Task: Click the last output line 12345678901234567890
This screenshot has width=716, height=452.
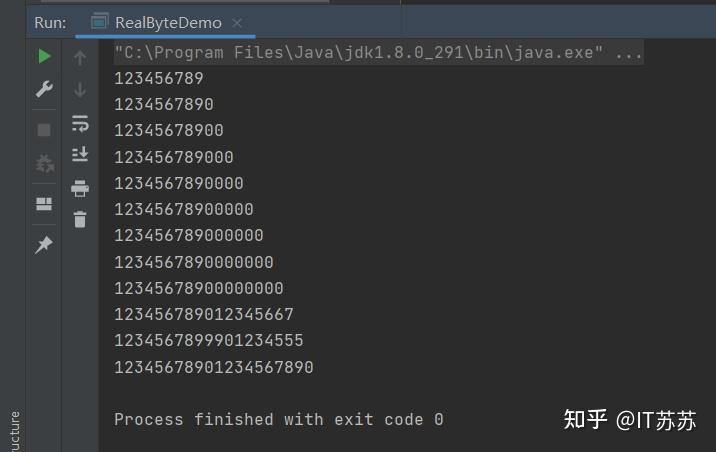Action: (214, 367)
